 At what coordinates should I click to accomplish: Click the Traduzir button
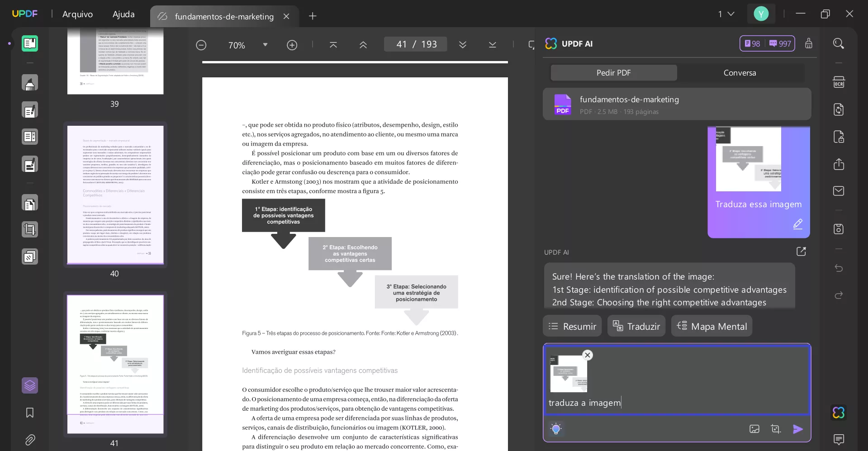[636, 326]
